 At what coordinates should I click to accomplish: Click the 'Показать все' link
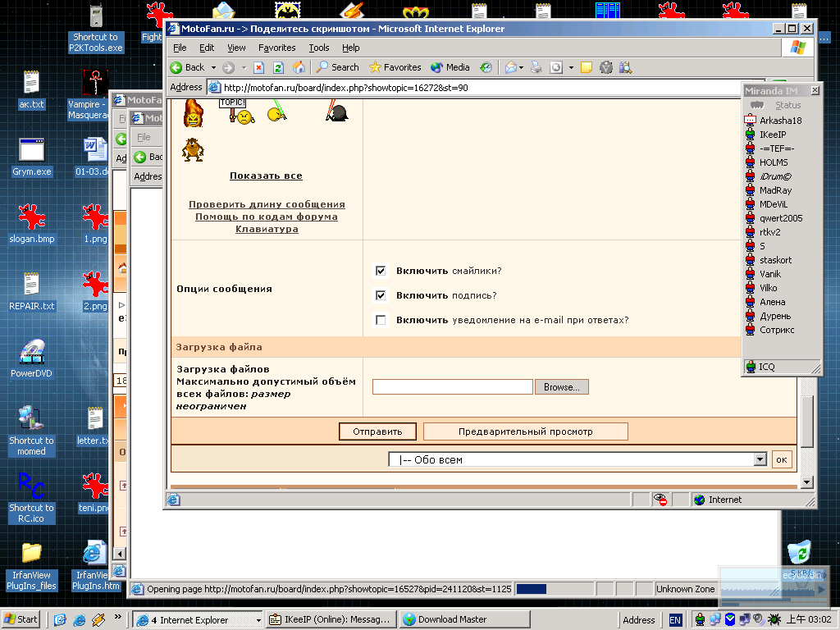267,176
